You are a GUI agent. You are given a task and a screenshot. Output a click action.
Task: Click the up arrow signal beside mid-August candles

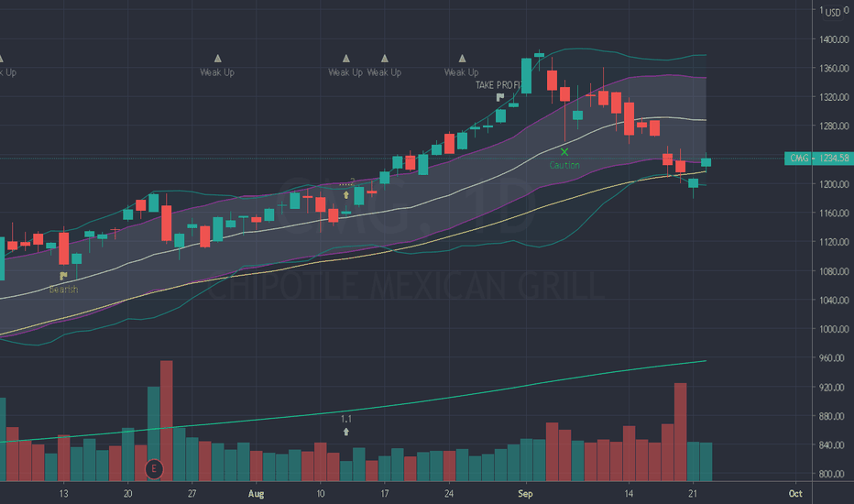point(345,194)
